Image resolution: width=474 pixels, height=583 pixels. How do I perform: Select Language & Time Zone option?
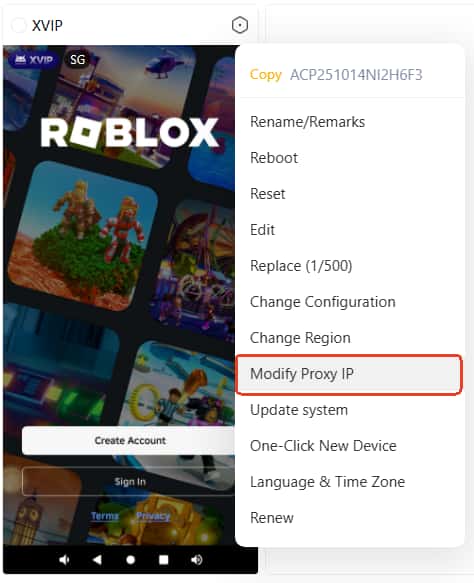tap(328, 482)
